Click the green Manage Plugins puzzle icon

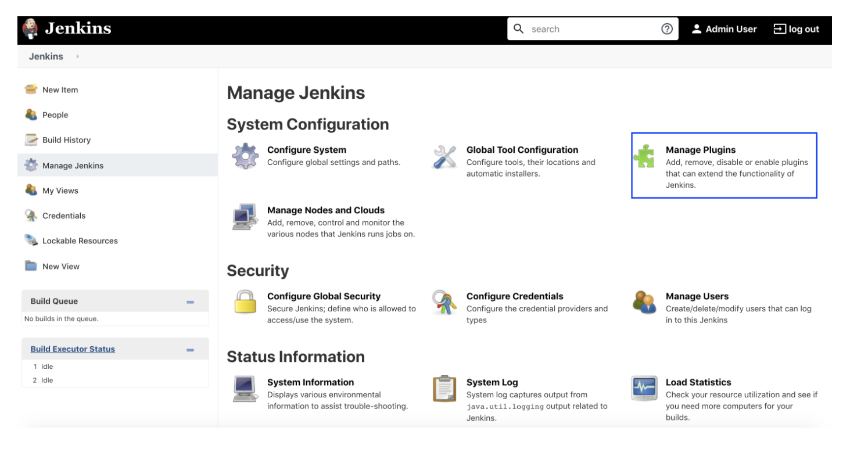pyautogui.click(x=644, y=156)
